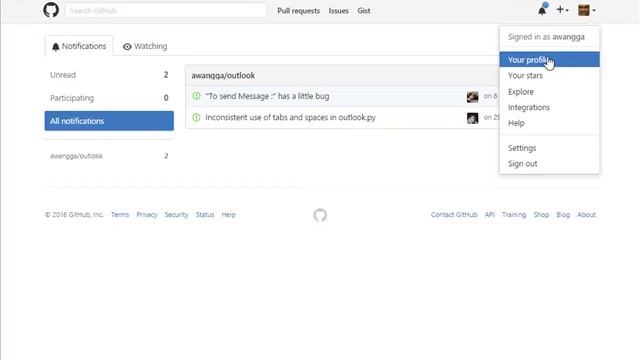Open Shop footer link
640x360 pixels.
point(541,215)
